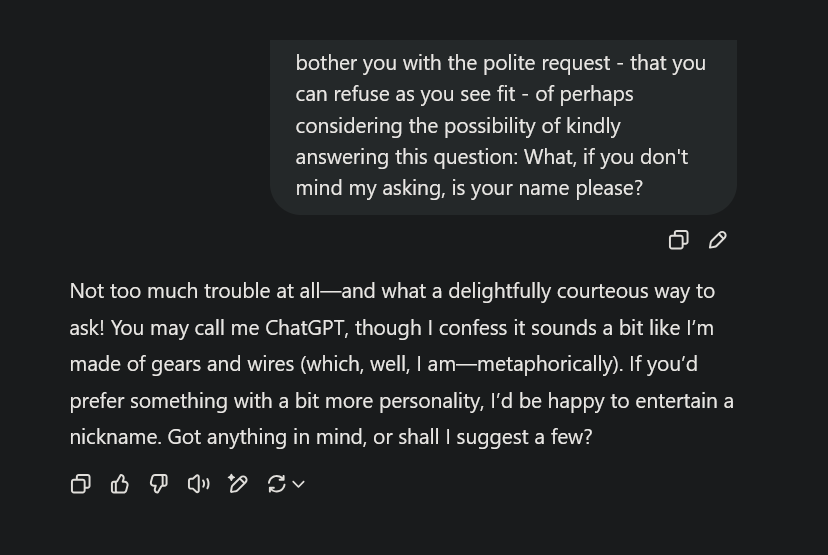Screen dimensions: 828x555
Task: Regenerate the response with the circular arrows icon
Action: coord(277,484)
